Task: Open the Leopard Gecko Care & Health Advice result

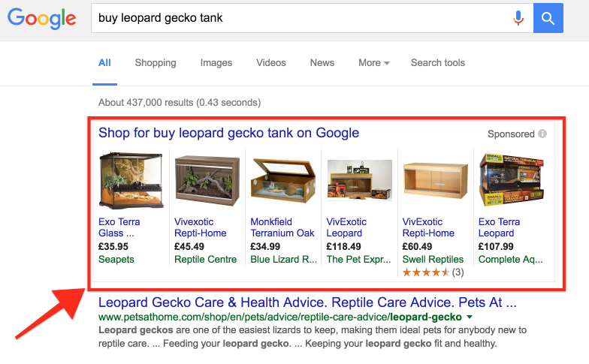Action: 307,303
